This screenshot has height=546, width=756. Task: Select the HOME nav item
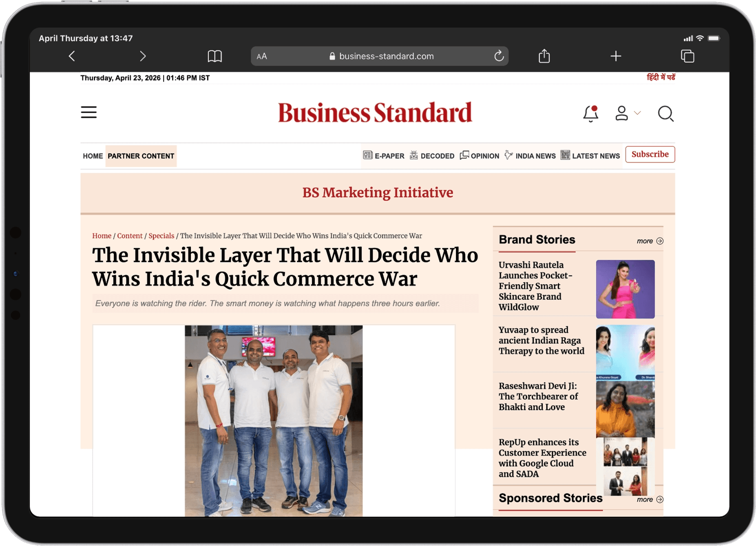[x=93, y=156]
